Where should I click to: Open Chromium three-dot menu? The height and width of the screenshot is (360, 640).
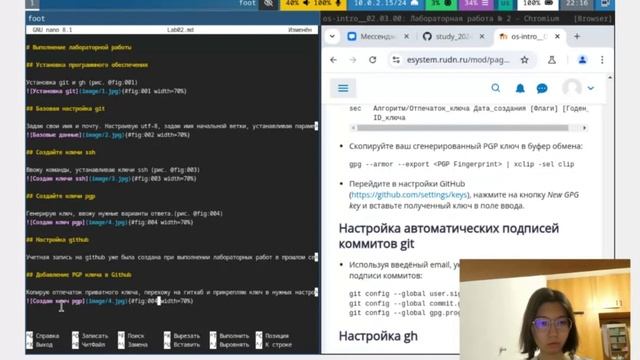tap(602, 60)
